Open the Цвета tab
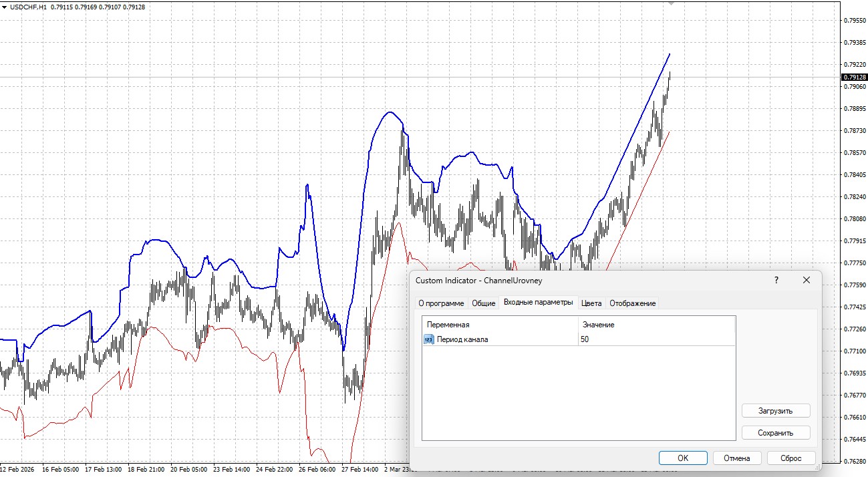868x477 pixels. (x=591, y=303)
